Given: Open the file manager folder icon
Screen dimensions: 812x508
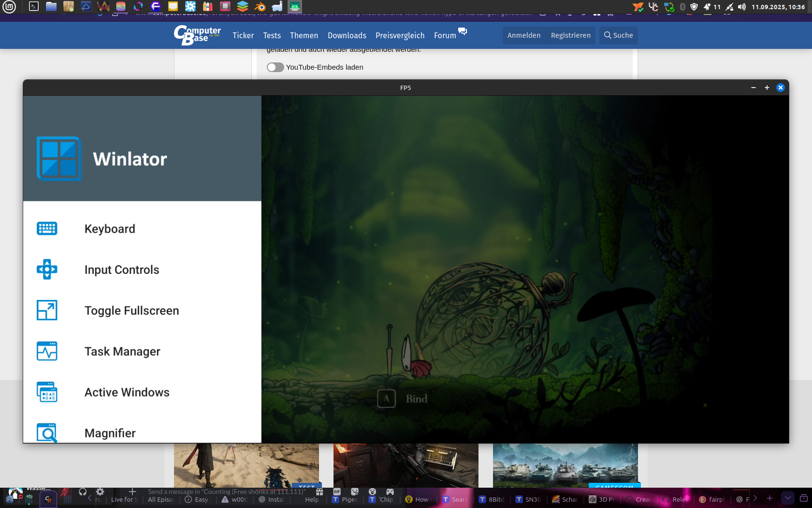Looking at the screenshot, I should [x=51, y=7].
